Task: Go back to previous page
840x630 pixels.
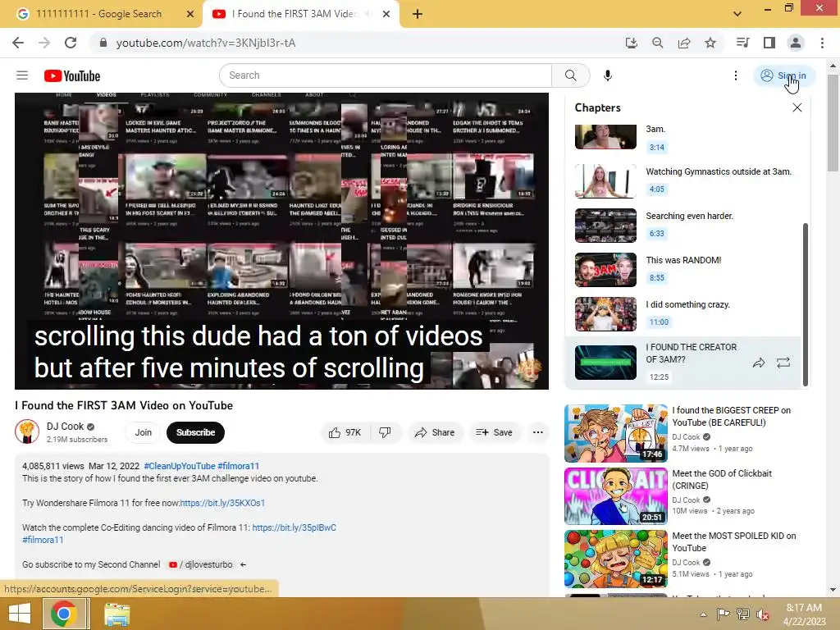Action: click(x=18, y=43)
